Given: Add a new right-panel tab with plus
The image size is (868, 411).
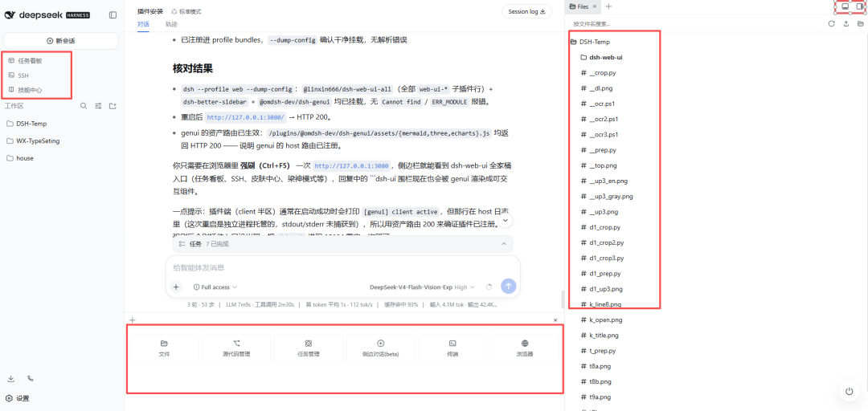Looking at the screenshot, I should coord(609,6).
